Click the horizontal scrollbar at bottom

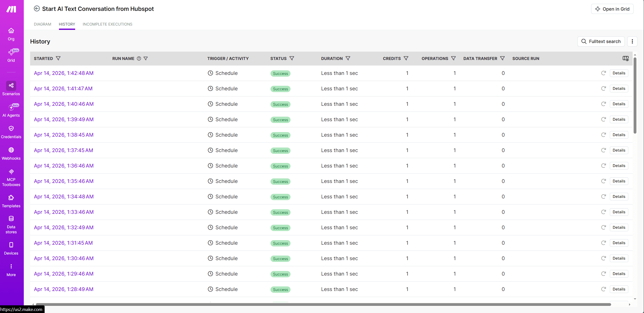click(x=323, y=304)
